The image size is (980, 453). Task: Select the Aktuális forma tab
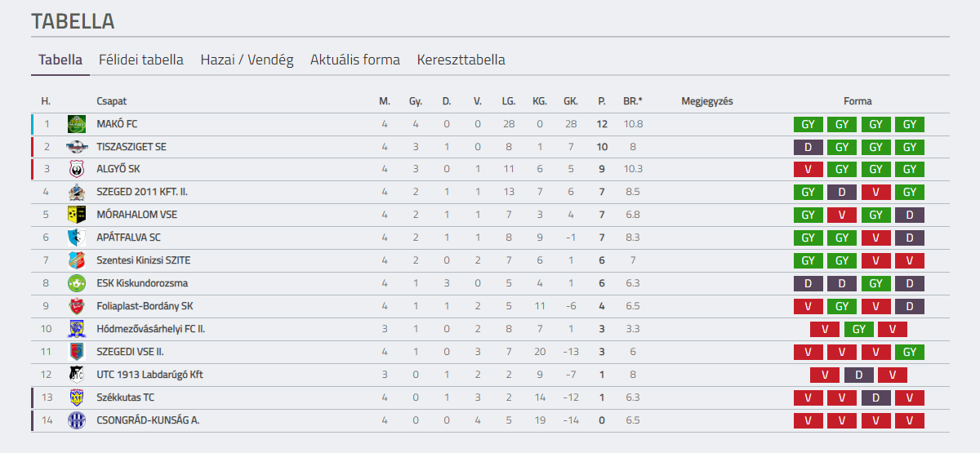click(355, 60)
